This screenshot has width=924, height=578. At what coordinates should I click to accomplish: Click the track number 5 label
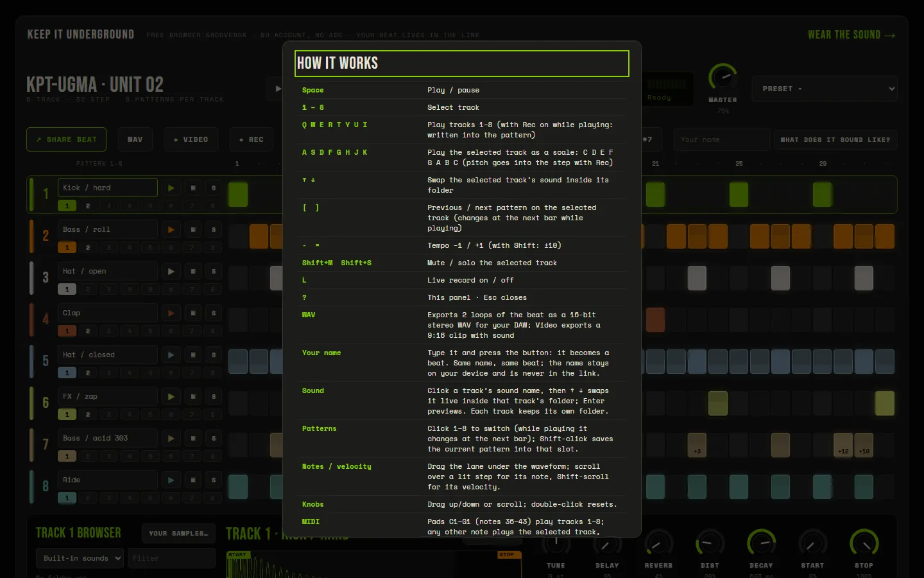point(46,361)
